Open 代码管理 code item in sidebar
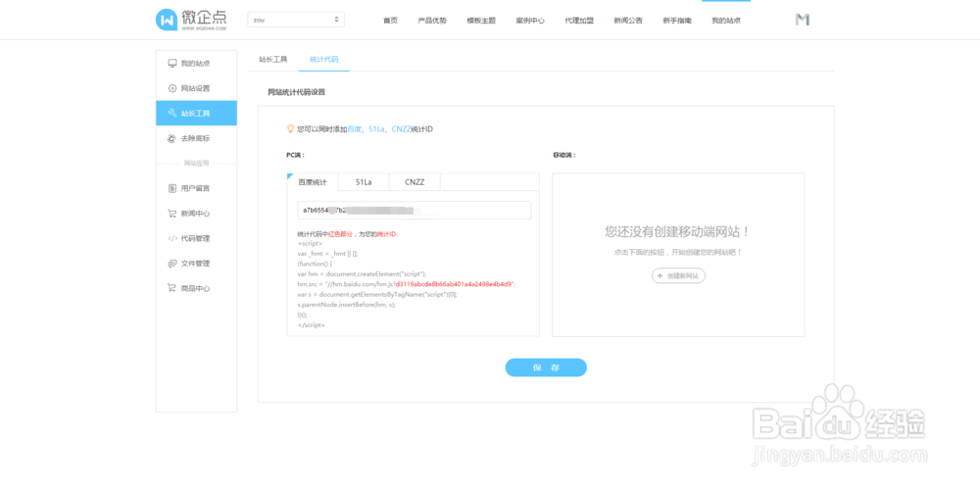The image size is (980, 488). [x=196, y=238]
